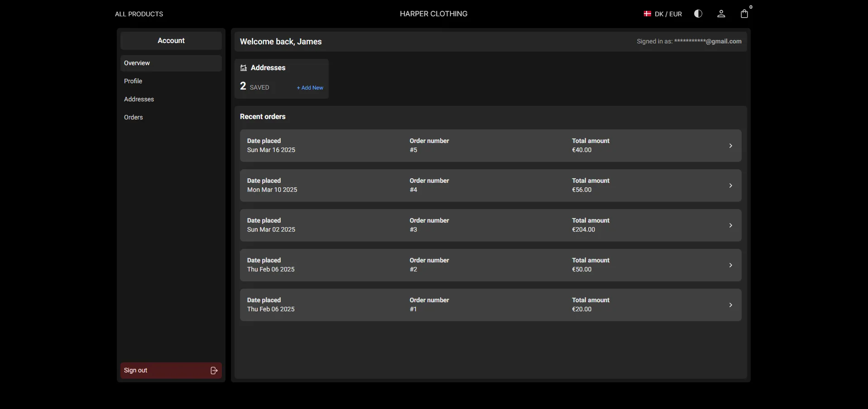The image size is (868, 409).
Task: Click the Denmark flag icon
Action: [x=647, y=14]
